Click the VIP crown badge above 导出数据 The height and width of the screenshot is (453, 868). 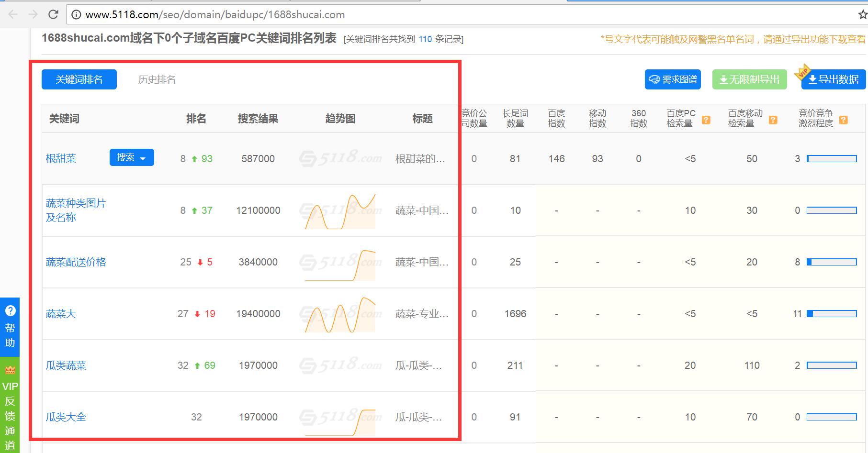tap(803, 73)
